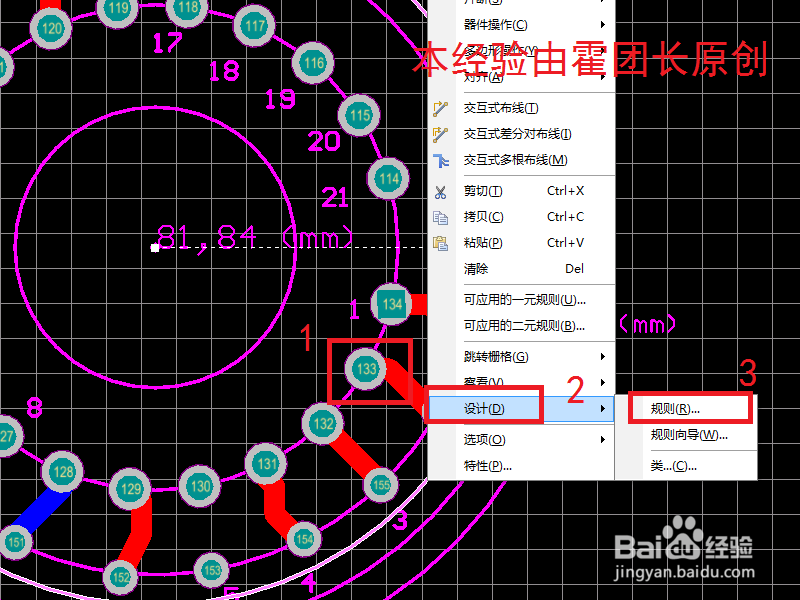Screen dimensions: 800x600
Task: Click the Cut scissors icon
Action: (438, 190)
